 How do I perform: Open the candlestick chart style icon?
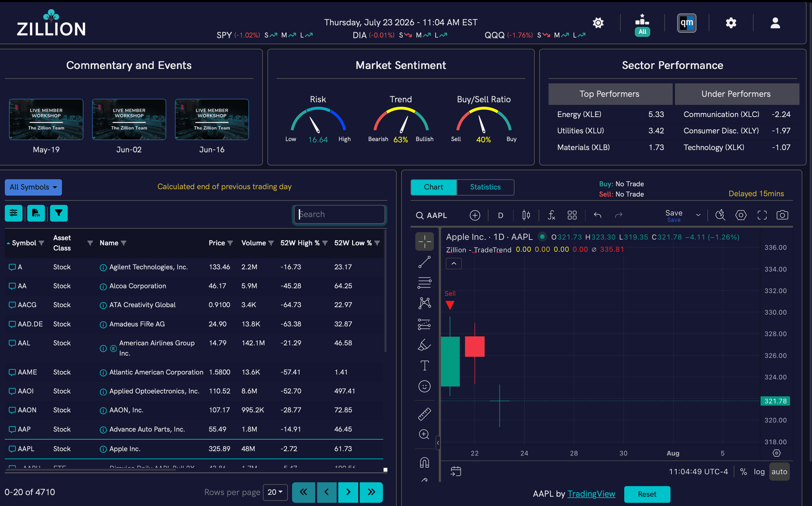pyautogui.click(x=526, y=215)
